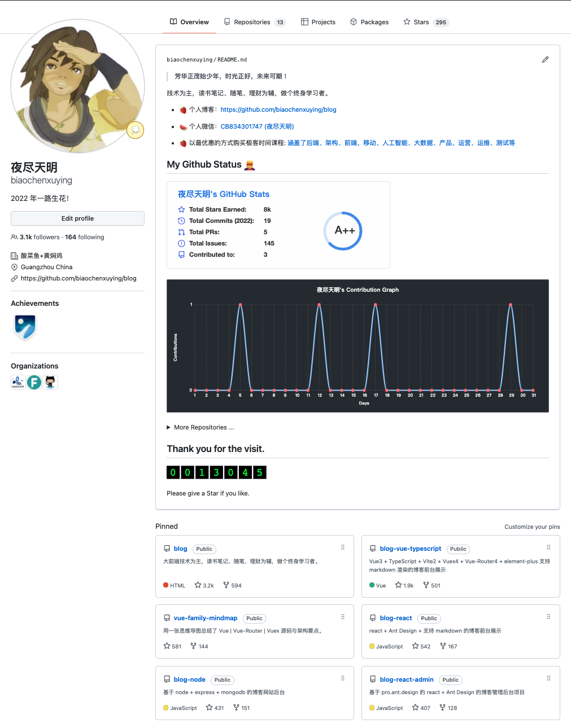
Task: Click the repo icon beside pinned blog
Action: pyautogui.click(x=167, y=549)
